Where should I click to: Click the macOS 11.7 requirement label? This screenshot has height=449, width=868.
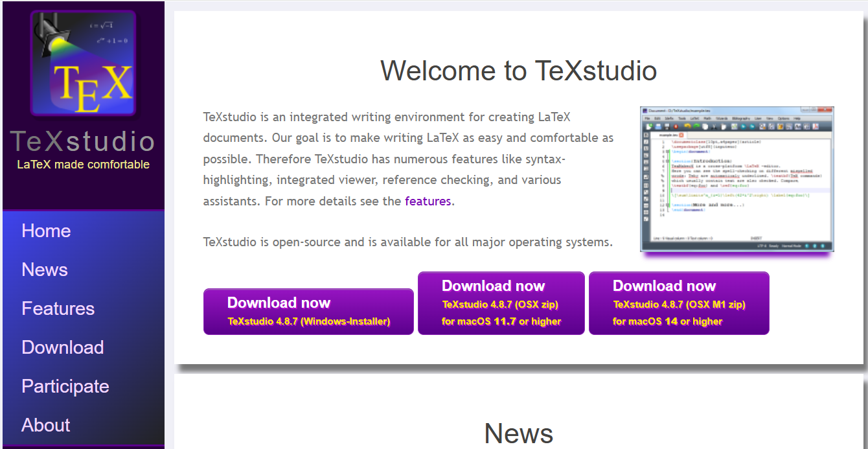click(501, 320)
